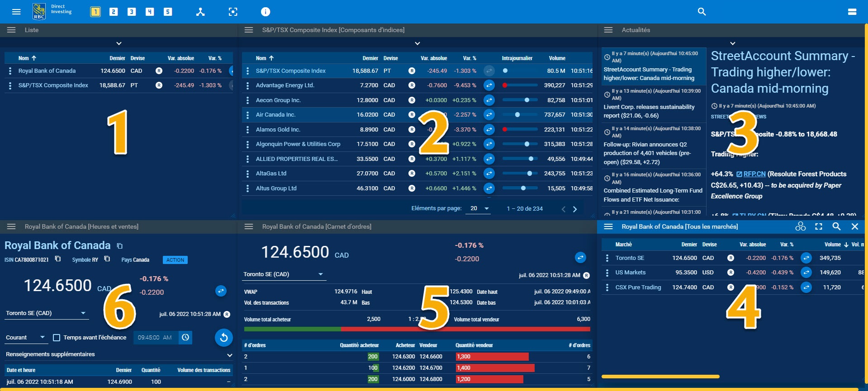Select ALLIED PROPERTIES REAL ES... row
The height and width of the screenshot is (391, 868).
tap(417, 159)
